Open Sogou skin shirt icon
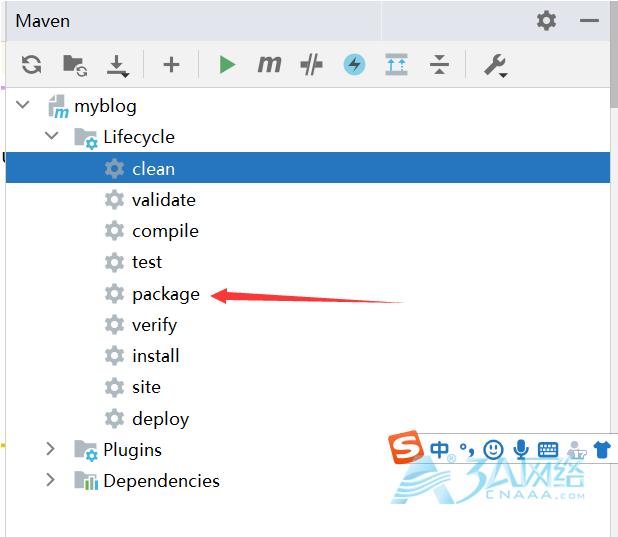Screen dimensions: 618x537 tap(602, 449)
